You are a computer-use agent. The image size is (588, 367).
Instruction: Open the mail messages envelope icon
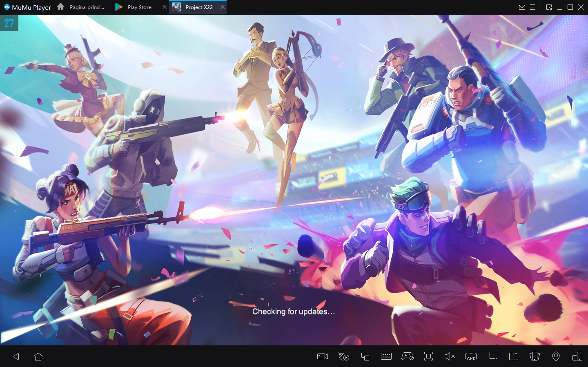(522, 7)
